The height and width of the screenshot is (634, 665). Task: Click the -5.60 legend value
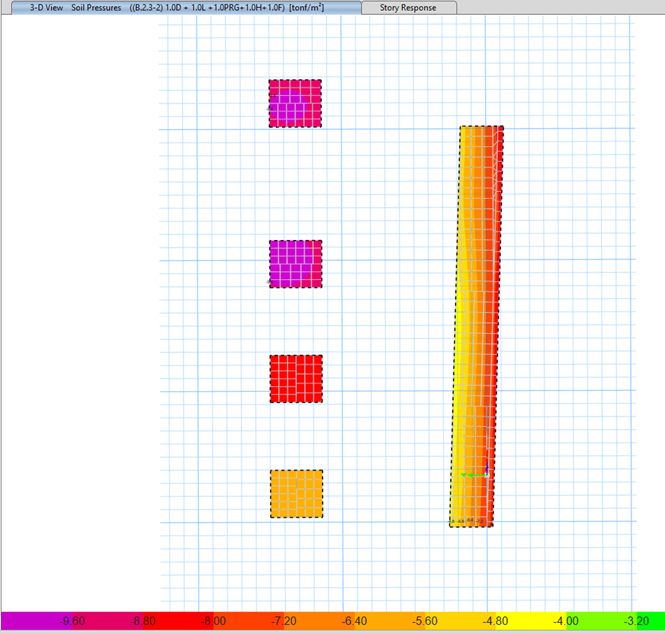(424, 621)
